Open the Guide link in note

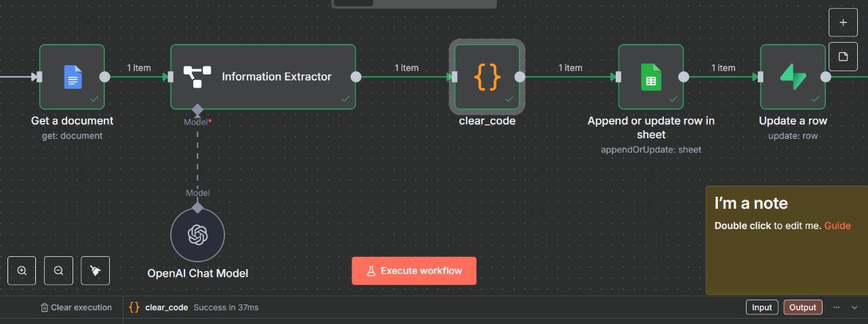coord(837,226)
